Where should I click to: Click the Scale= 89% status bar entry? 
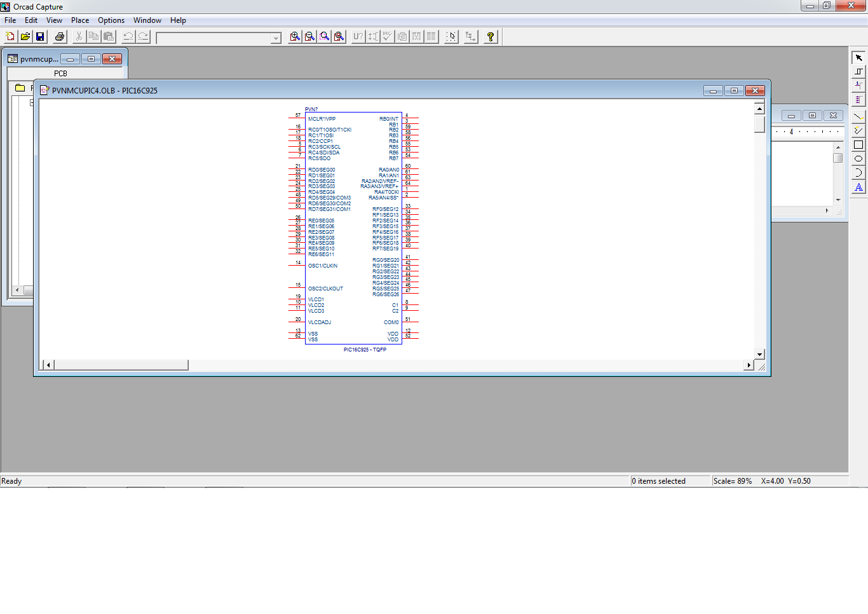733,481
